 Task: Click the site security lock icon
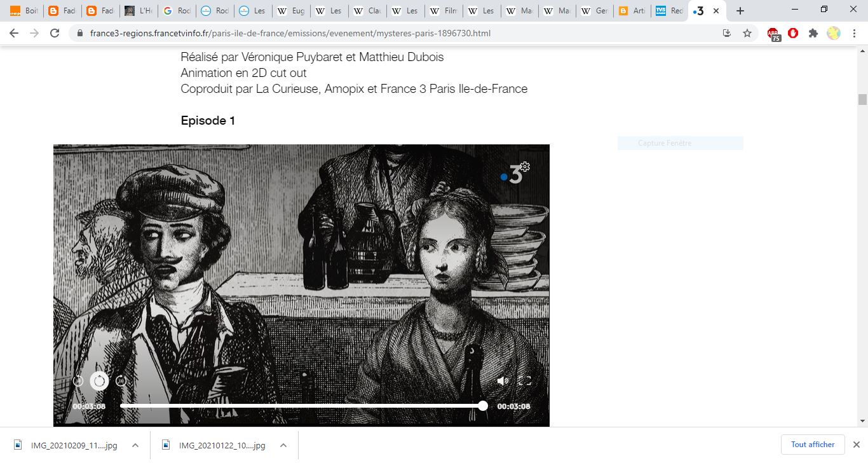coord(80,33)
